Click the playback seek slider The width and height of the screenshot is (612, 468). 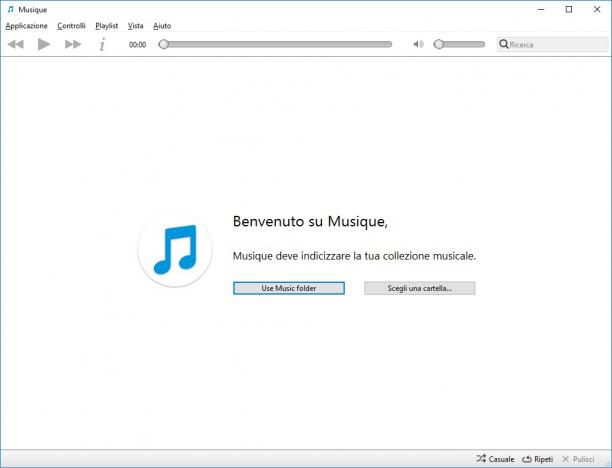click(x=275, y=44)
